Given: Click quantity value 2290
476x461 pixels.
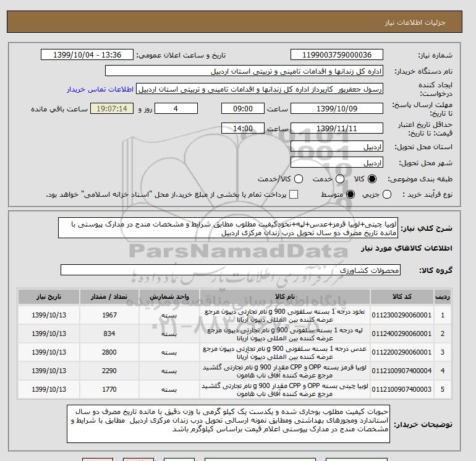Looking at the screenshot, I should (x=109, y=371).
